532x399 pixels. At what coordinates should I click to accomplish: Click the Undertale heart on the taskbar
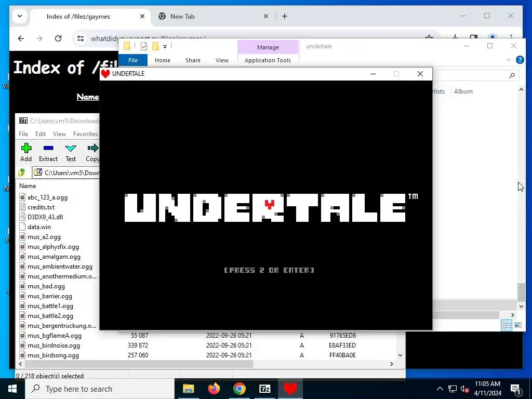[x=290, y=389]
